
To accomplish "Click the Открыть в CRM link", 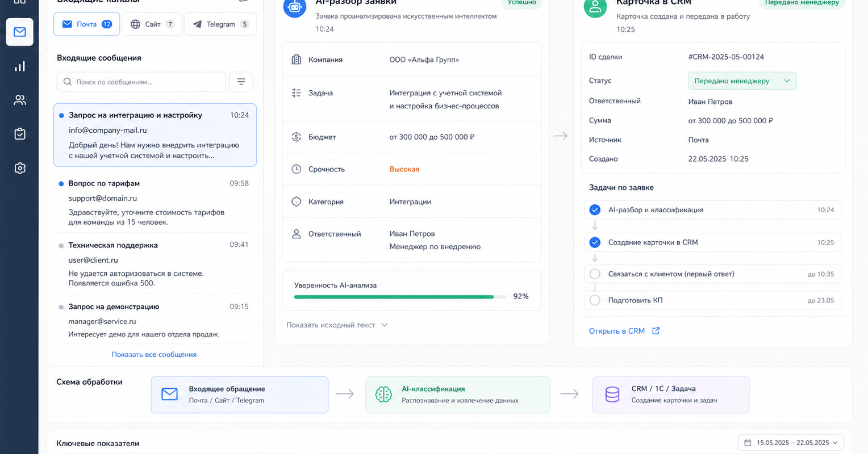I will tap(617, 331).
